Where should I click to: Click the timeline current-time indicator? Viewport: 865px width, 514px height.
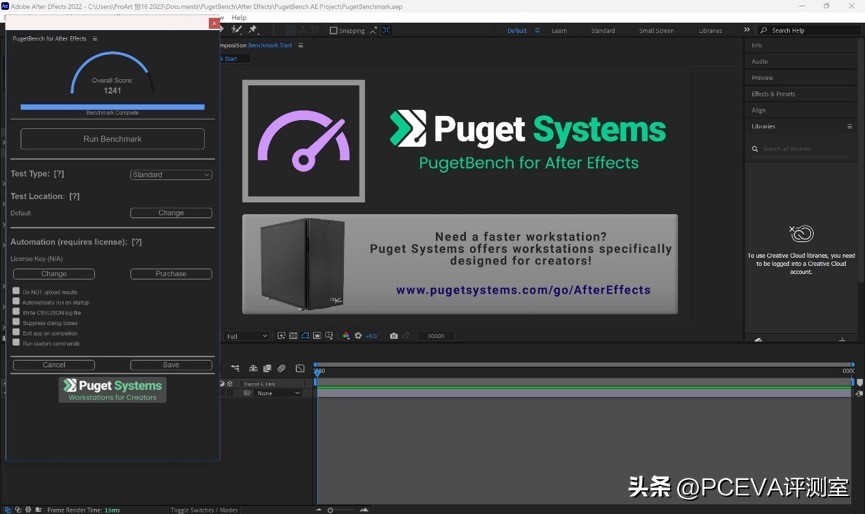(x=316, y=371)
